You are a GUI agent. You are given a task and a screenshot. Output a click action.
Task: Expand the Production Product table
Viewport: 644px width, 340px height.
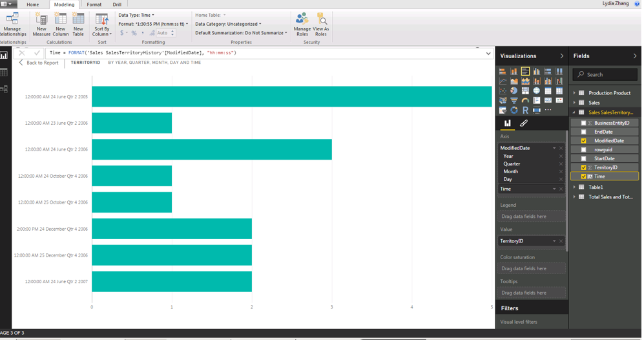tap(574, 93)
